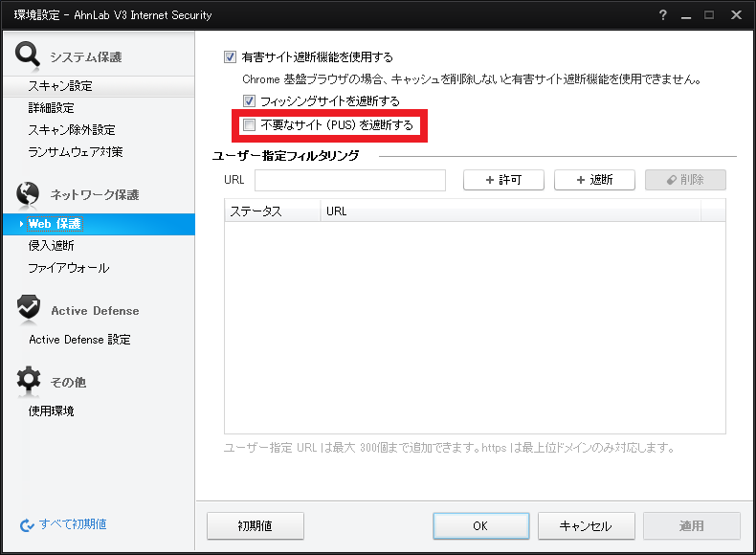
Task: Click the 削除 button
Action: pyautogui.click(x=685, y=180)
